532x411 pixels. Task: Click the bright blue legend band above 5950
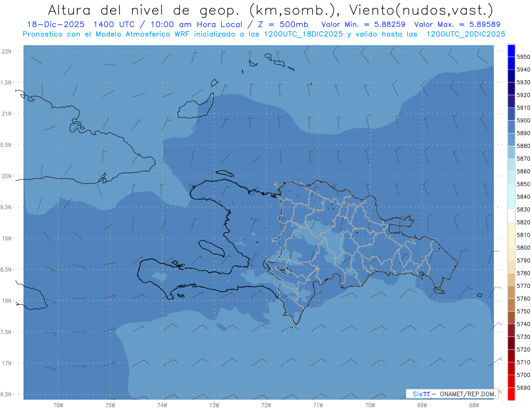coord(511,51)
